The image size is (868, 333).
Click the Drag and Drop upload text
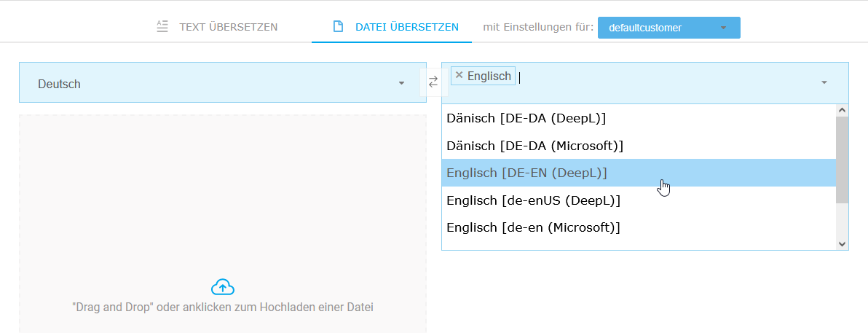point(222,307)
